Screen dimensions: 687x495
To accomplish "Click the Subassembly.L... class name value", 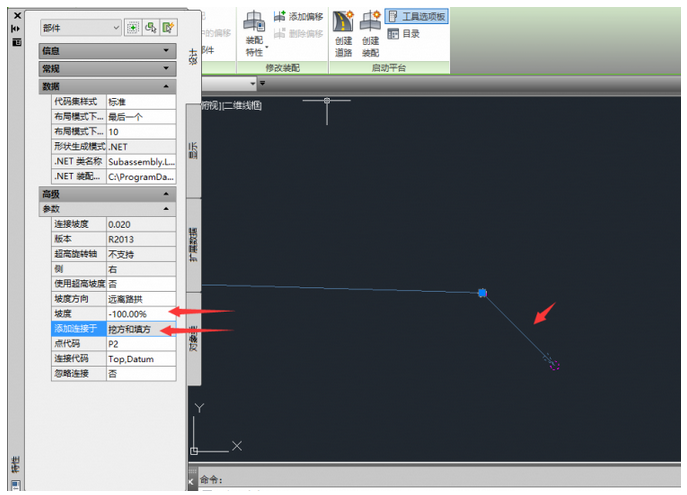I will point(141,162).
